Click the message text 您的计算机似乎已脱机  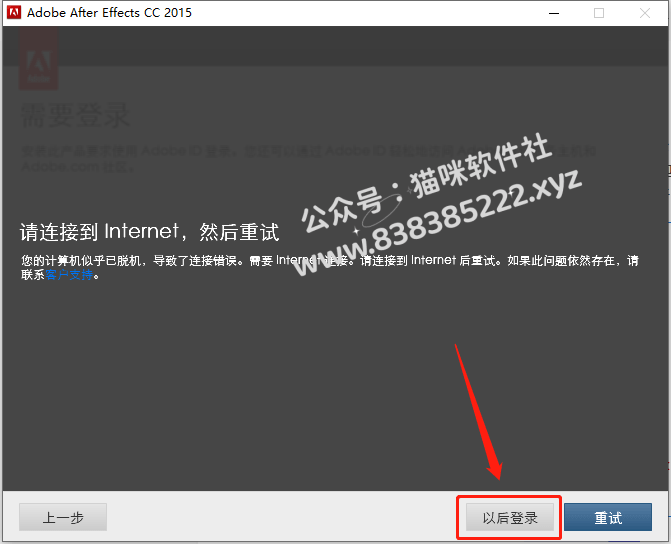click(81, 260)
